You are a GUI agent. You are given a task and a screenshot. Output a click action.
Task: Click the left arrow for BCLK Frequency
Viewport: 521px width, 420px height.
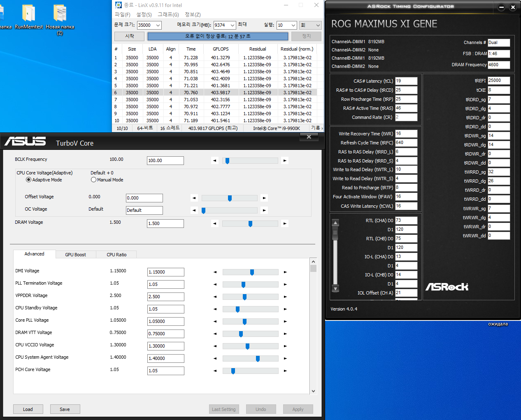[214, 160]
